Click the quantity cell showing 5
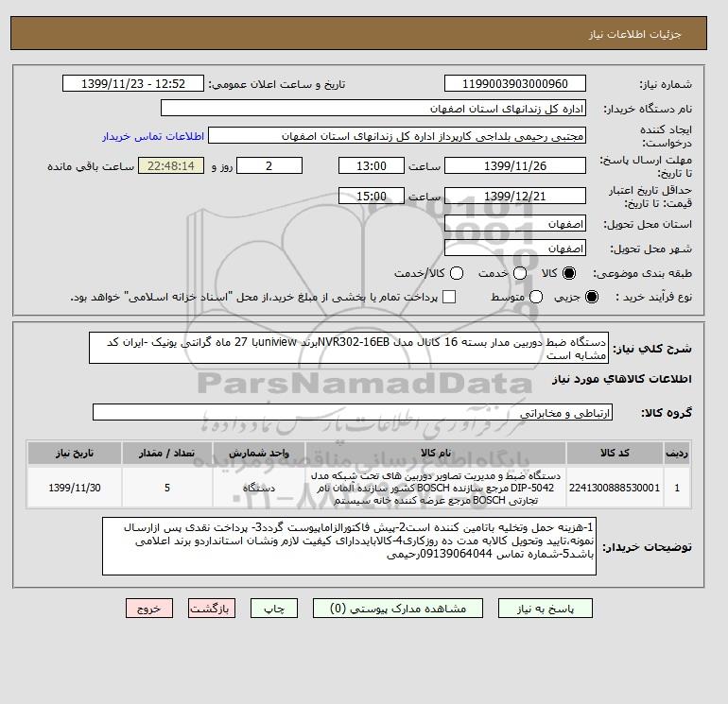Viewport: 728px width, 704px height. 167,488
